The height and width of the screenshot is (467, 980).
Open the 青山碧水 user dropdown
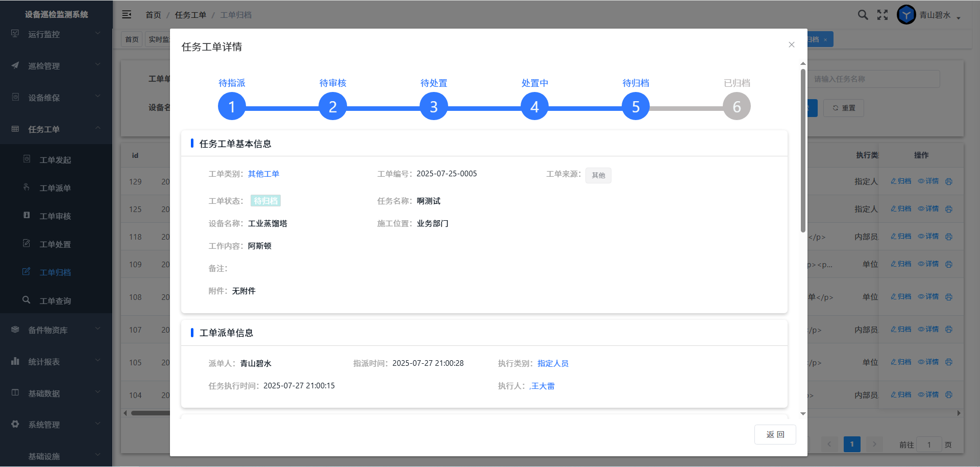click(x=939, y=15)
